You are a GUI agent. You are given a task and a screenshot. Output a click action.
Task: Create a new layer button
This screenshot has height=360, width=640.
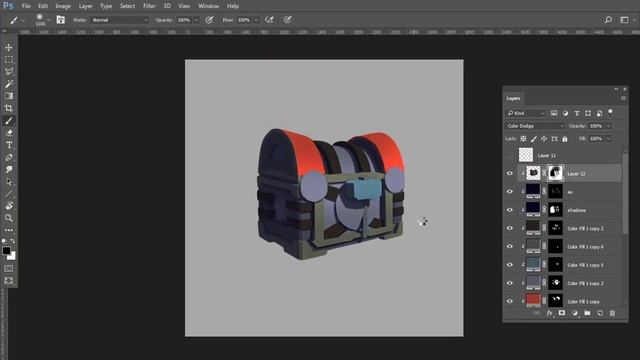click(x=600, y=313)
